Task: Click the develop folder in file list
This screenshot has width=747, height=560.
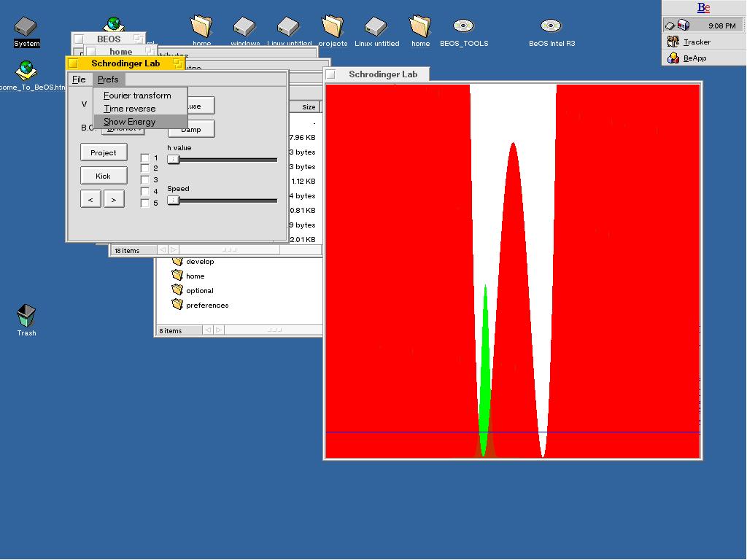Action: pyautogui.click(x=193, y=262)
